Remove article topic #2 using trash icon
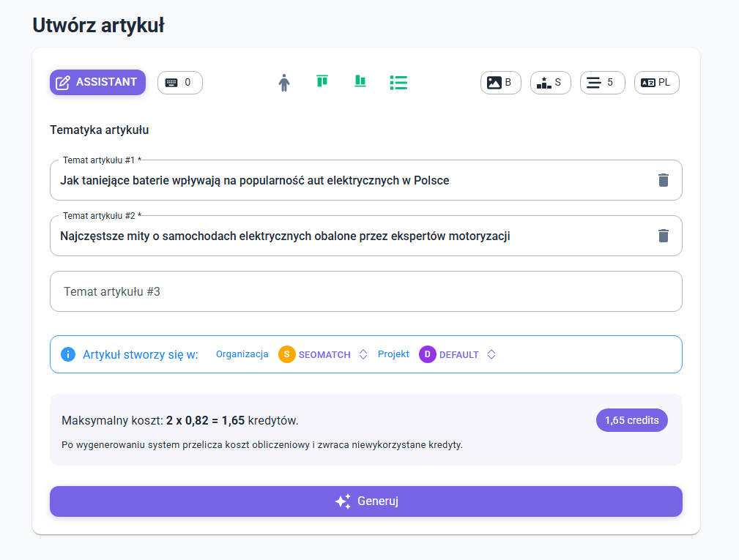The width and height of the screenshot is (739, 560). pyautogui.click(x=663, y=236)
